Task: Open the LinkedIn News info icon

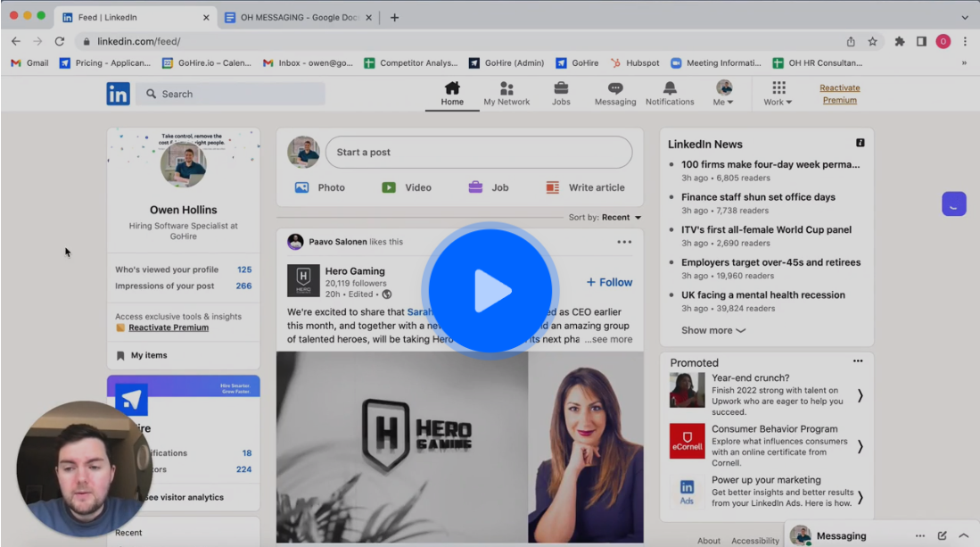Action: point(860,143)
